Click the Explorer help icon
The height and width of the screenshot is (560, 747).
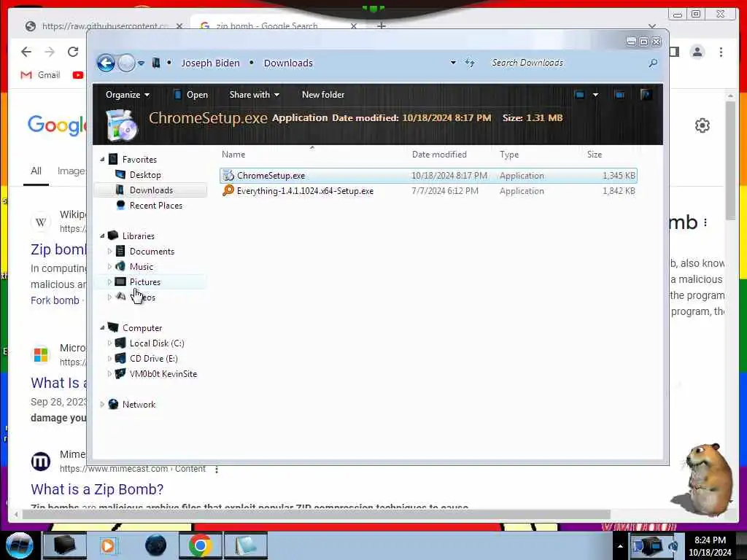(646, 95)
